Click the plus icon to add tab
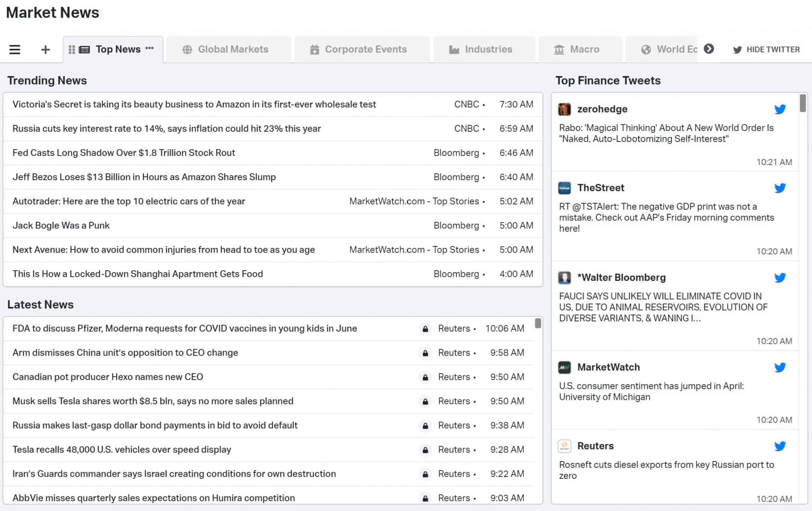Screen dimensions: 812x511 (x=46, y=50)
